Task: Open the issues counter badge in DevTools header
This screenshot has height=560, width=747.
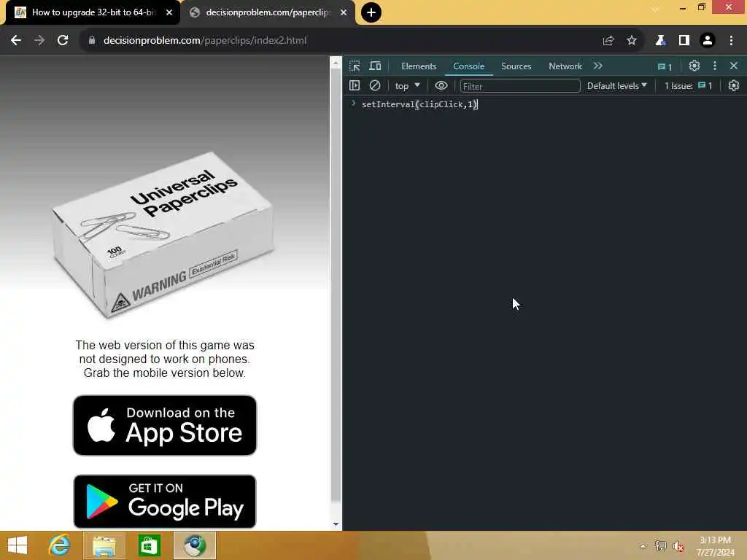Action: [x=665, y=66]
